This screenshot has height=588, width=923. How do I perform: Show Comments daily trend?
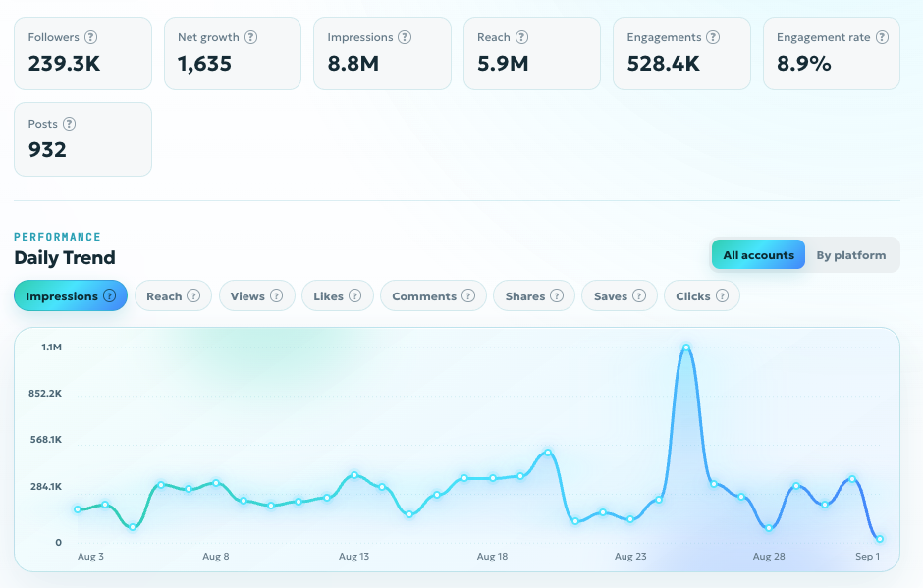click(x=433, y=295)
